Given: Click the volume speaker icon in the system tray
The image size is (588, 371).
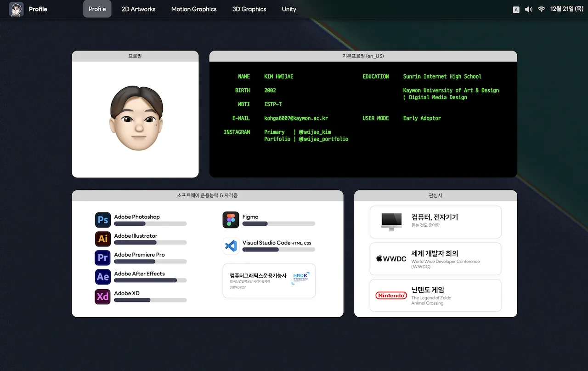Looking at the screenshot, I should pos(528,9).
